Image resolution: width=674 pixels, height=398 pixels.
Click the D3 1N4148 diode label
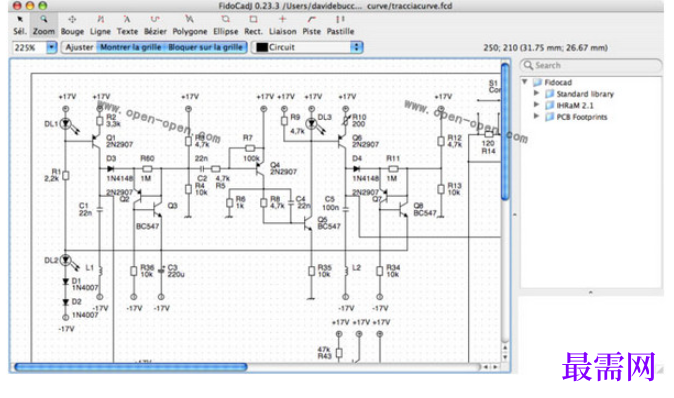click(119, 168)
